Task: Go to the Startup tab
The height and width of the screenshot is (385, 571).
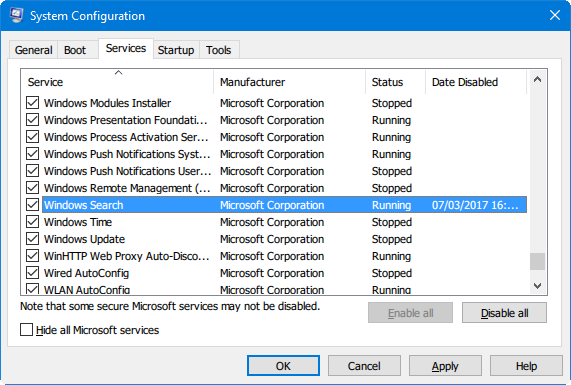Action: [x=176, y=50]
